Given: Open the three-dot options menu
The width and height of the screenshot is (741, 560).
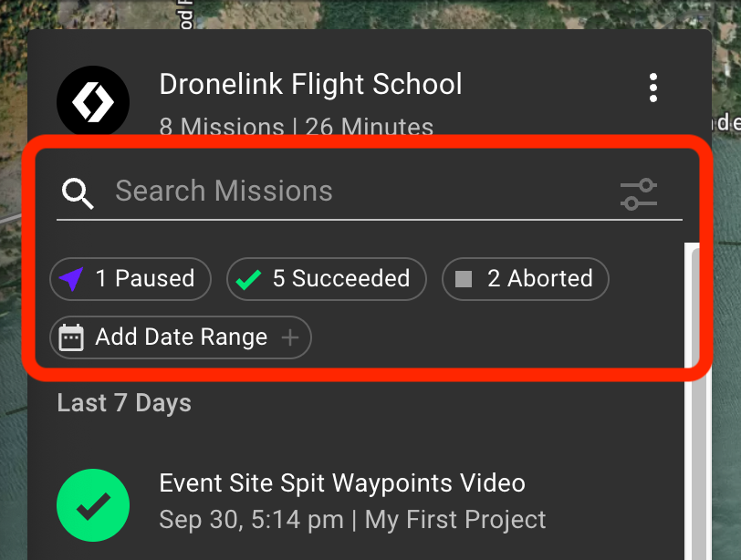Looking at the screenshot, I should coord(653,88).
